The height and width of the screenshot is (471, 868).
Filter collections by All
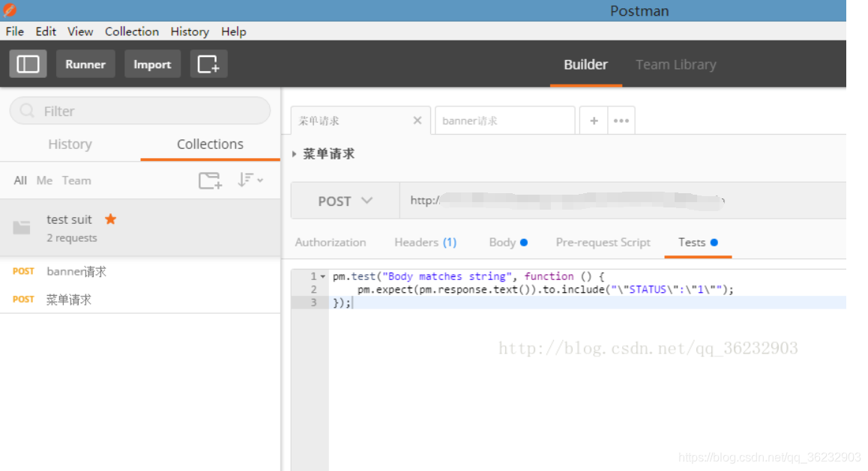click(20, 180)
